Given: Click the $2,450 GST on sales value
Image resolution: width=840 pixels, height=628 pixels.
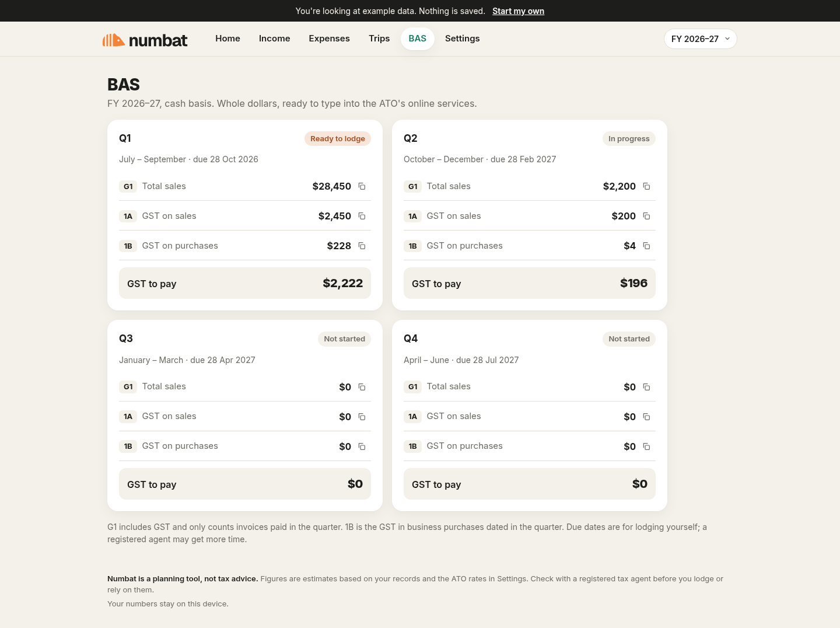Looking at the screenshot, I should tap(334, 216).
